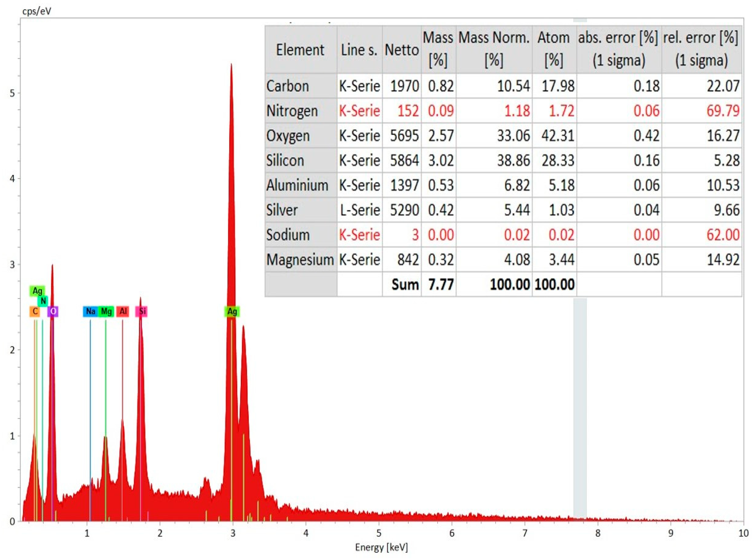Click the red Al element marker

(x=123, y=311)
